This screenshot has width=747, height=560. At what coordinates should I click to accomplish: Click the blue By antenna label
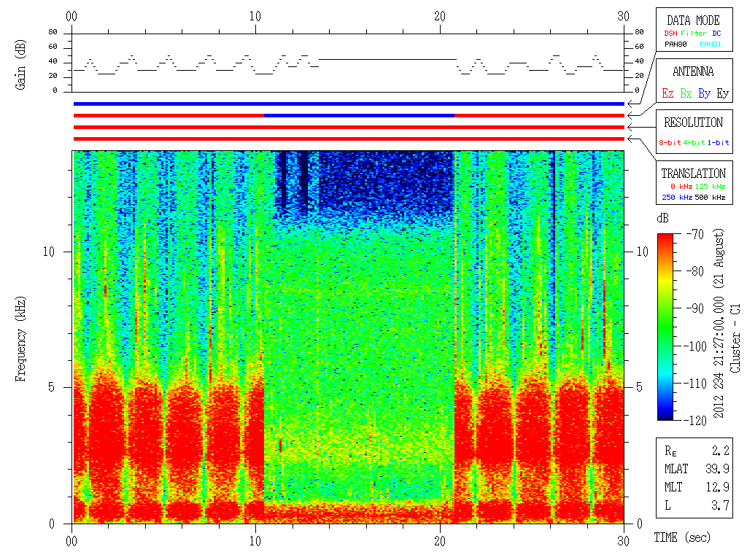[x=704, y=93]
